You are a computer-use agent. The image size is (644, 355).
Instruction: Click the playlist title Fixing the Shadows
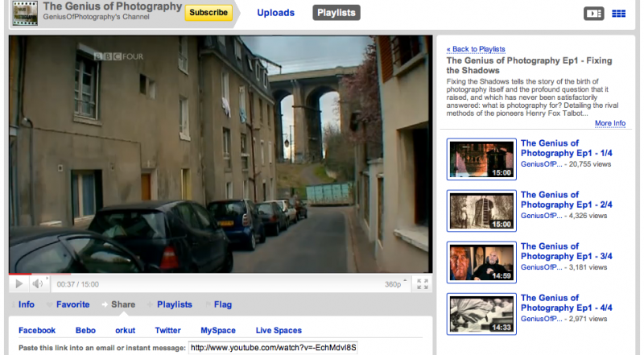coord(529,65)
